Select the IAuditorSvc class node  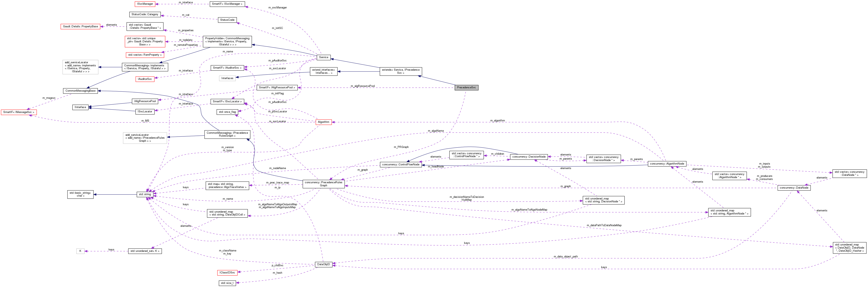tap(145, 79)
